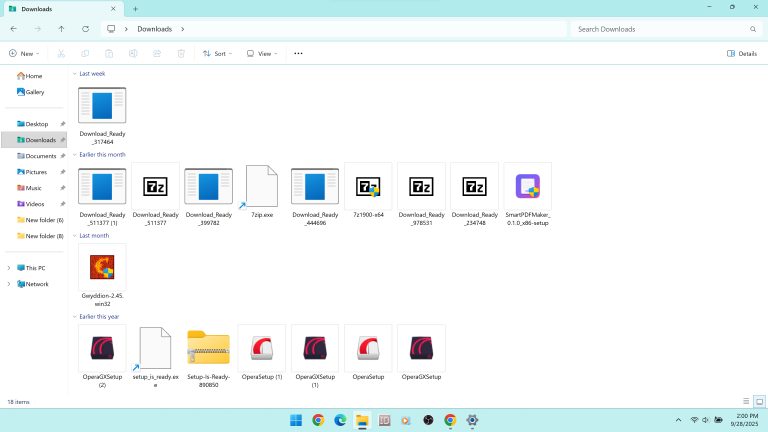This screenshot has height=432, width=768.
Task: Click the New button in toolbar
Action: (24, 53)
